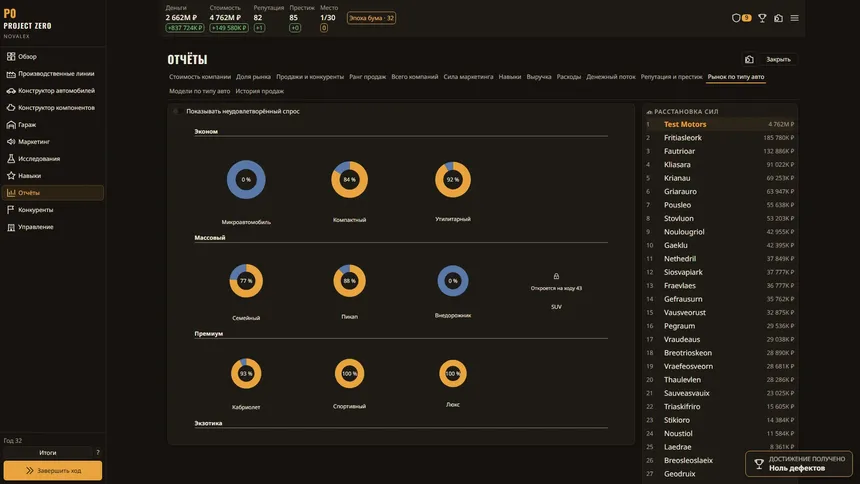860x484 pixels.
Task: Open Модели по типу авто tab
Action: pos(200,91)
